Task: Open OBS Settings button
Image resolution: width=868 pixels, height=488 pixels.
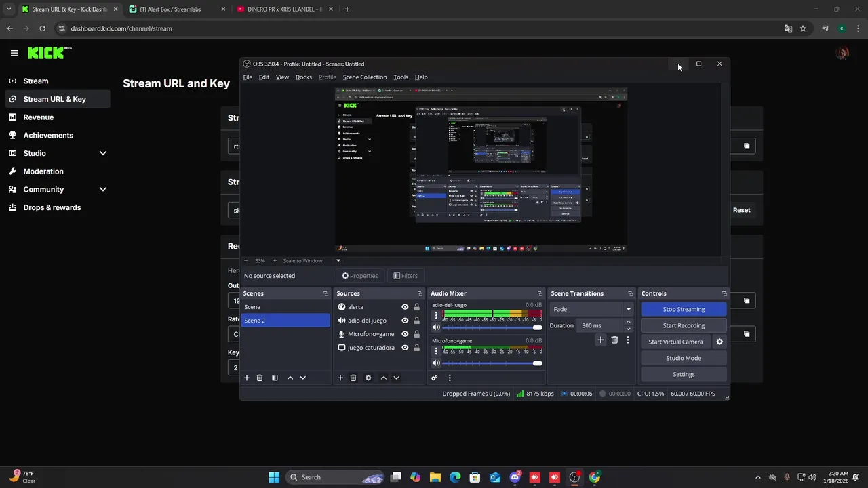Action: (684, 374)
